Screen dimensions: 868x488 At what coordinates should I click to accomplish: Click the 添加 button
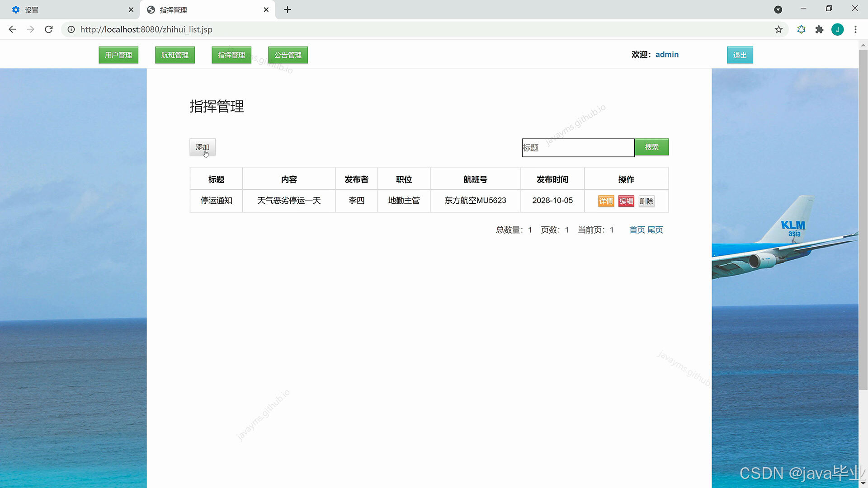coord(203,147)
